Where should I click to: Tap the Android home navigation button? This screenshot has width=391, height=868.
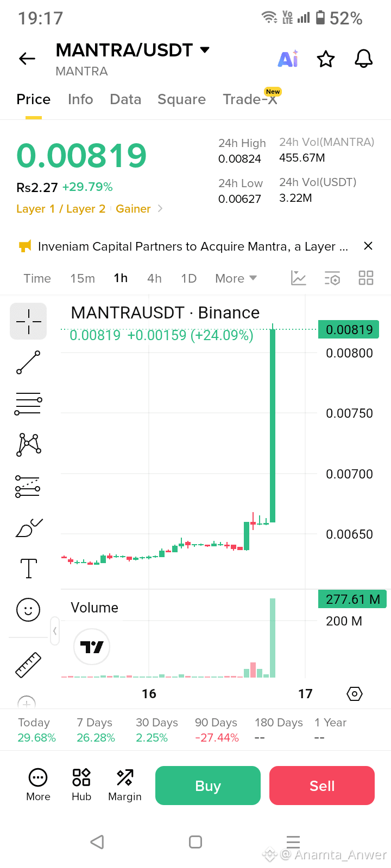point(195,842)
